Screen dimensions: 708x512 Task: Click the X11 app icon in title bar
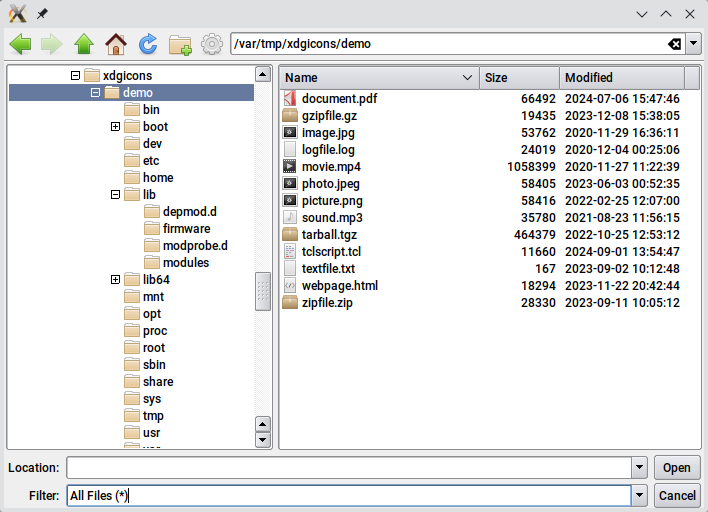click(x=17, y=14)
